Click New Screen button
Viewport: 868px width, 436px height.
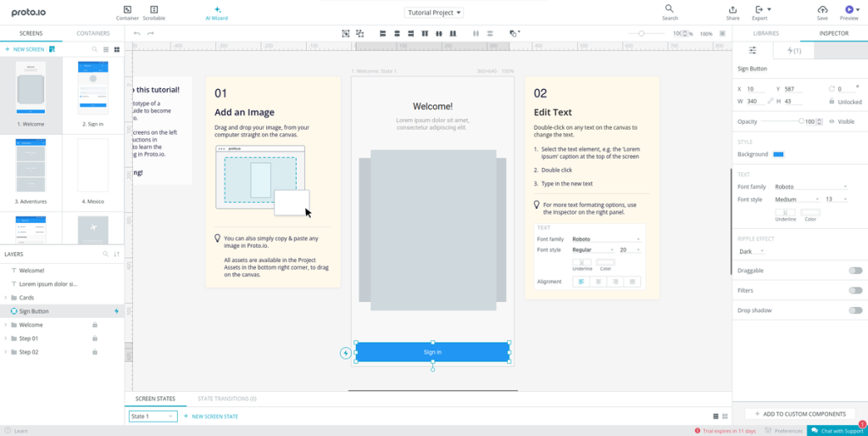[25, 49]
